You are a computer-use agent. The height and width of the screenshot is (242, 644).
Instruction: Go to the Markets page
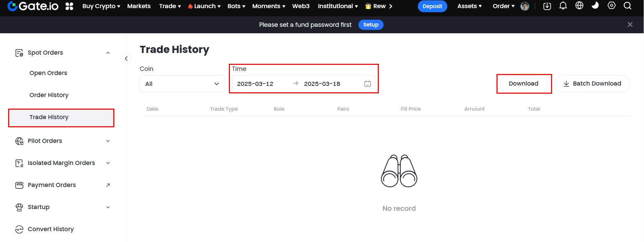(x=139, y=6)
